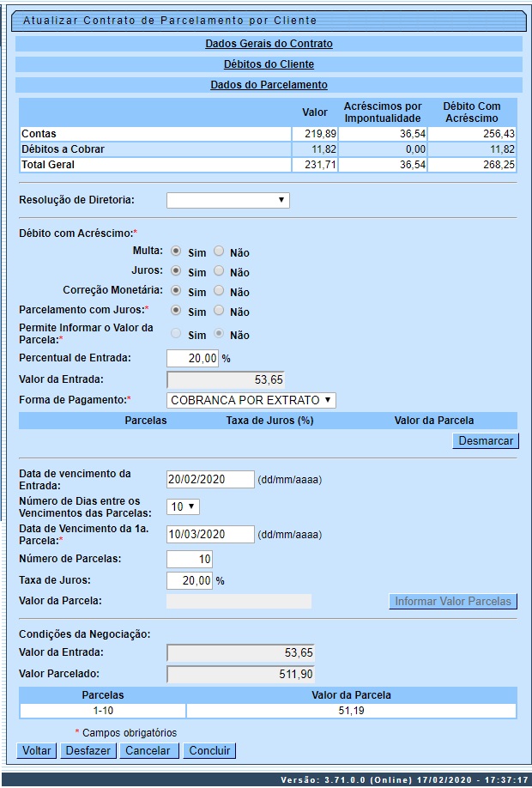Select Não for Parcelamento com Juros
Viewport: 532px width, 788px height.
pos(219,311)
